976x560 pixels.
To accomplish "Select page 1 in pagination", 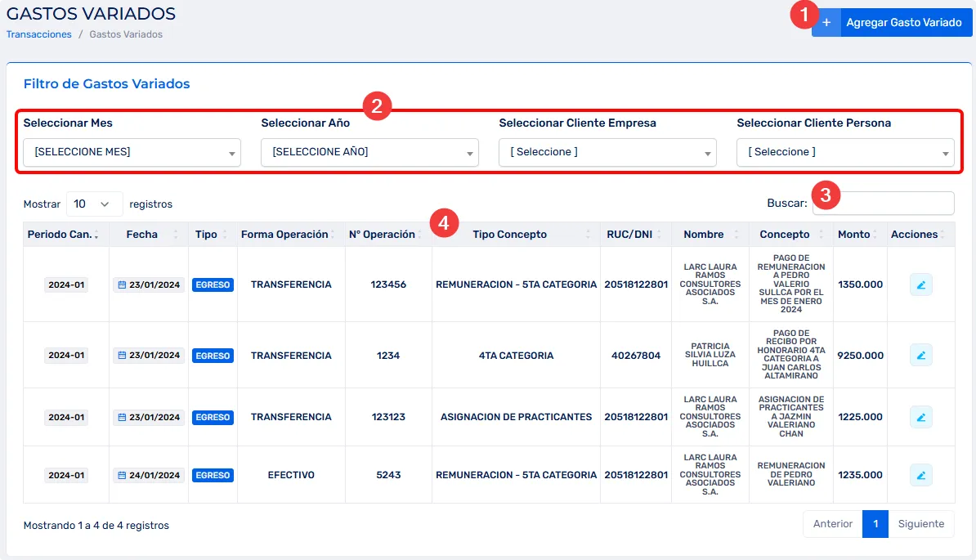I will pos(875,524).
